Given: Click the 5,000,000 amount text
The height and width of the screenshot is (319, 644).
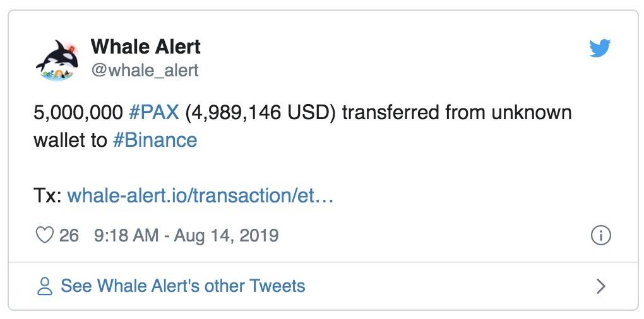Looking at the screenshot, I should point(78,112).
